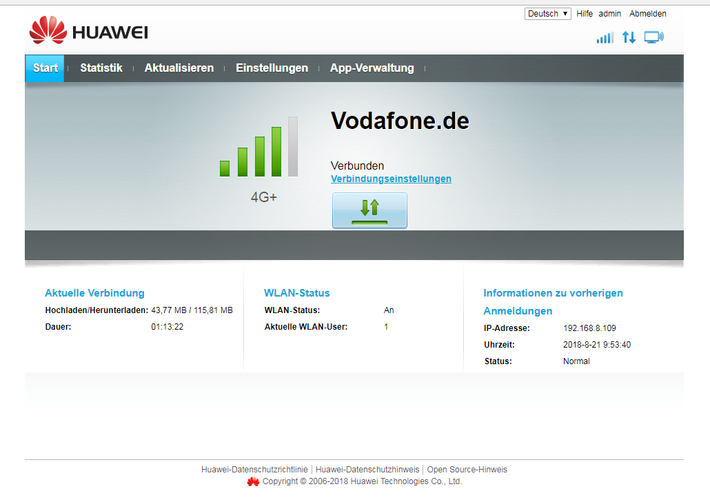Open the Start tab
The image size is (710, 500).
coord(45,68)
